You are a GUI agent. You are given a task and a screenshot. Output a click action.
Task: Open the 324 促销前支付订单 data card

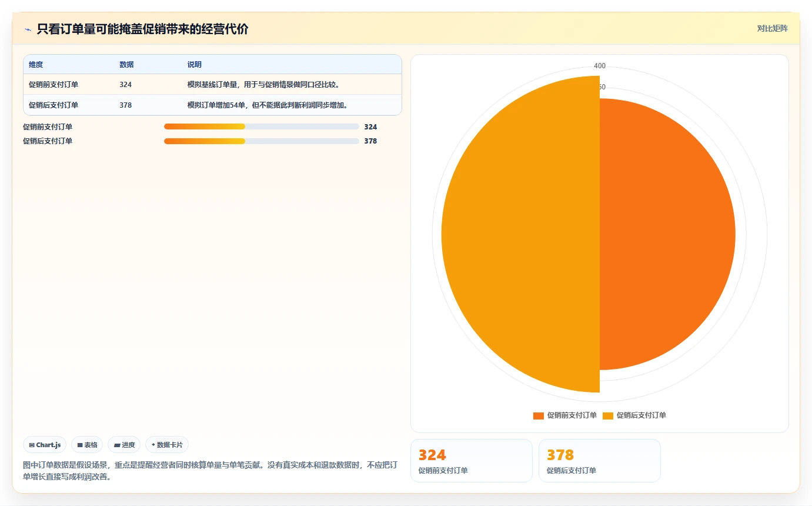(x=472, y=461)
